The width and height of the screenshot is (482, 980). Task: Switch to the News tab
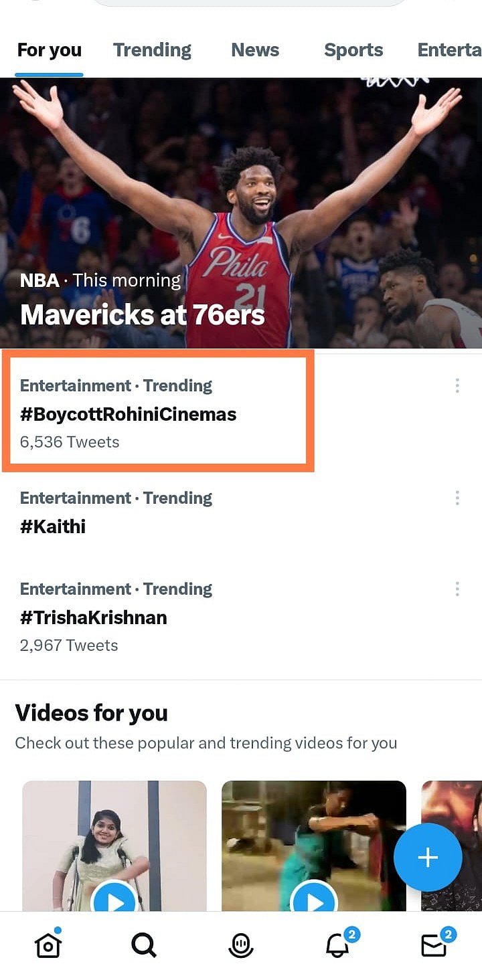255,50
